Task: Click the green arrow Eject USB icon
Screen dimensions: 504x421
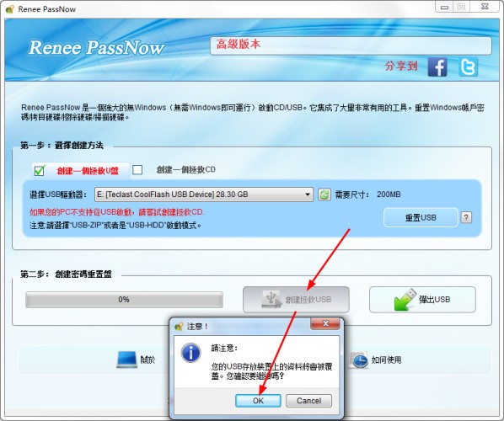Action: point(405,299)
